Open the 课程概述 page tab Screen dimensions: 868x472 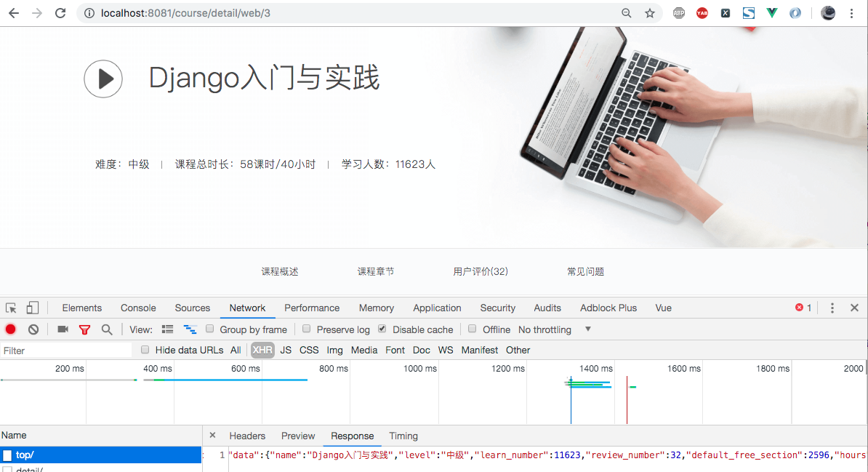click(280, 271)
